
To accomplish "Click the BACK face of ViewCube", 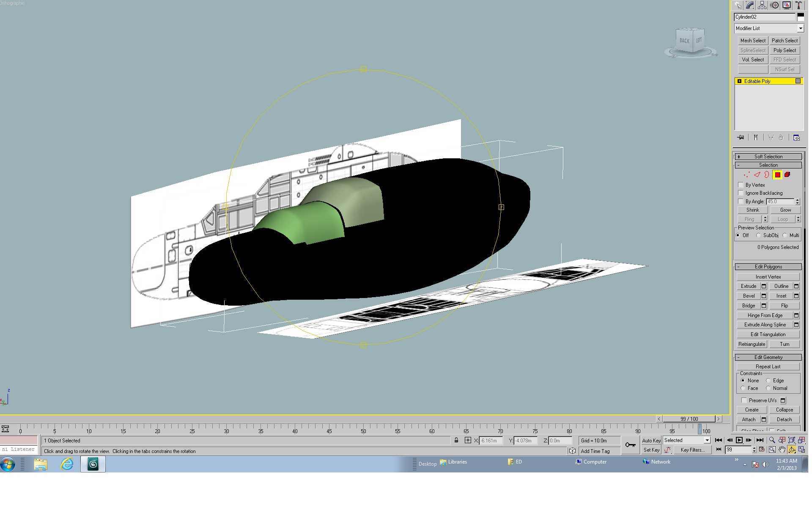I will click(684, 41).
